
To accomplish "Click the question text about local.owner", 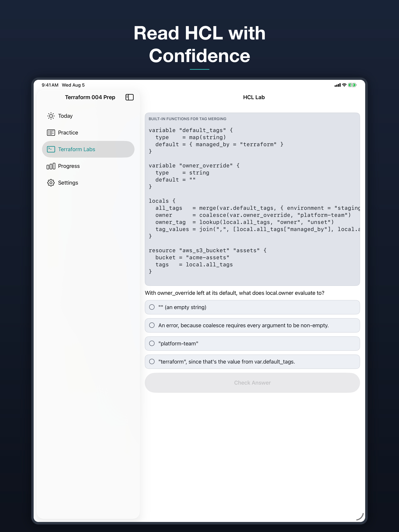I will [x=234, y=293].
